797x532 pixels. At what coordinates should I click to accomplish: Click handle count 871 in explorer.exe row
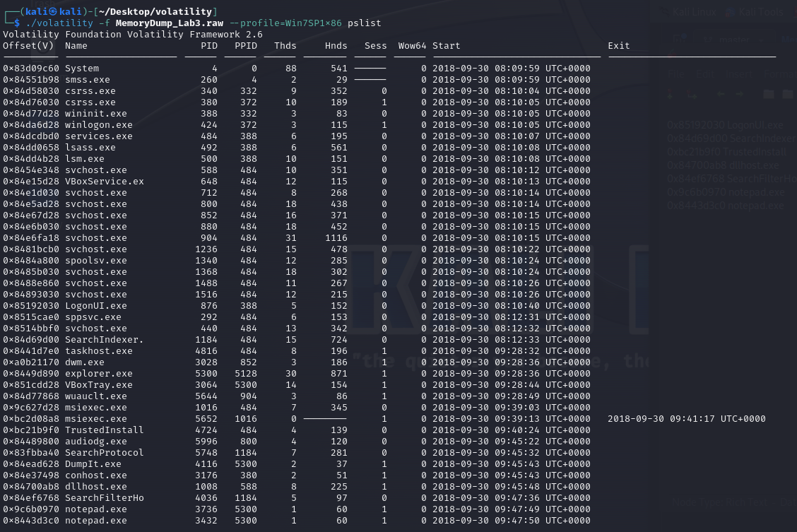pos(339,374)
